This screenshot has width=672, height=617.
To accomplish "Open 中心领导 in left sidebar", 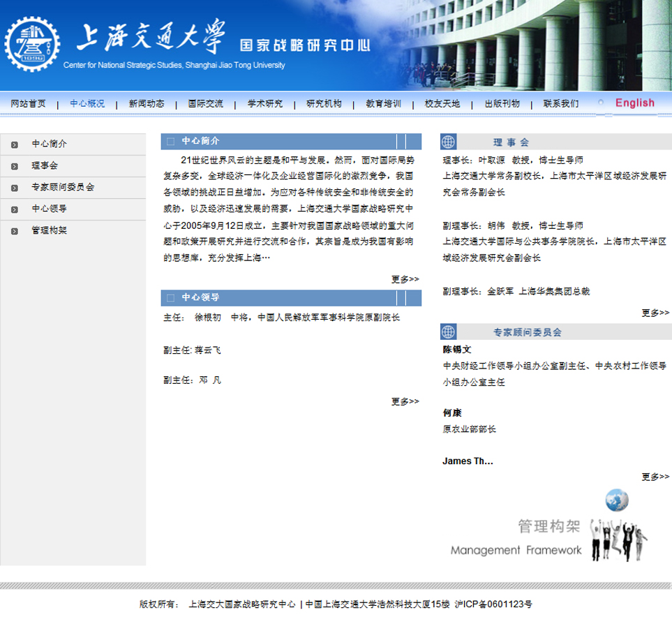I will (x=50, y=209).
